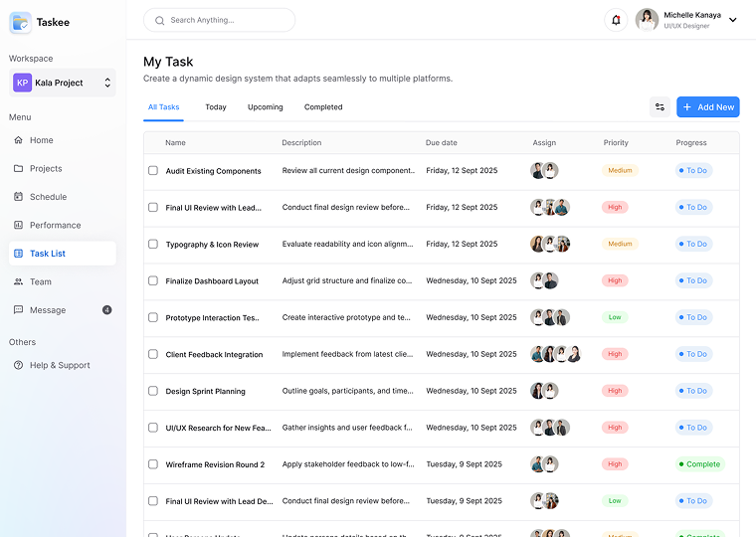Go to Performance in the sidebar

click(63, 225)
